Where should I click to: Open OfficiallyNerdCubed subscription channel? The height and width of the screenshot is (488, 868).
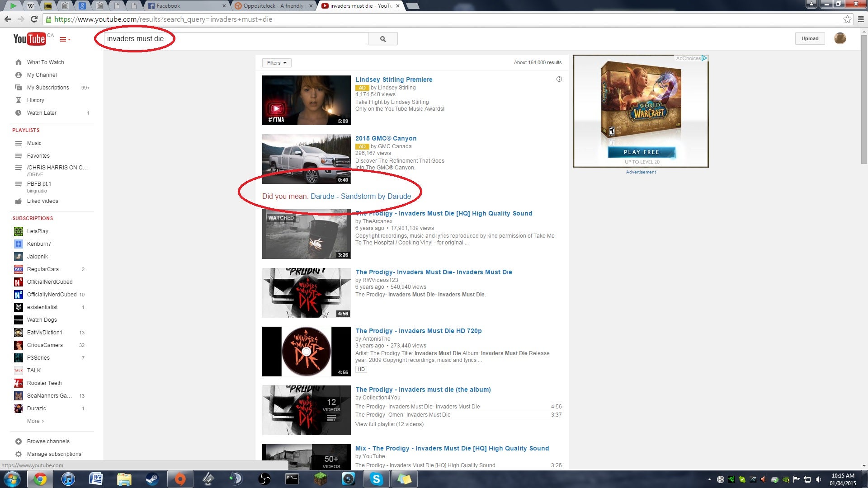tap(52, 295)
